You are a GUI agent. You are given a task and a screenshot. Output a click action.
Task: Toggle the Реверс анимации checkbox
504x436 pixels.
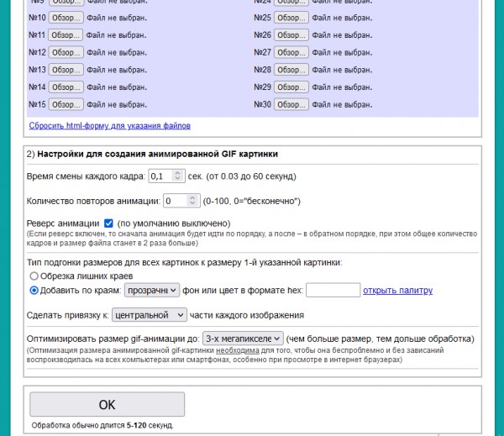(108, 223)
